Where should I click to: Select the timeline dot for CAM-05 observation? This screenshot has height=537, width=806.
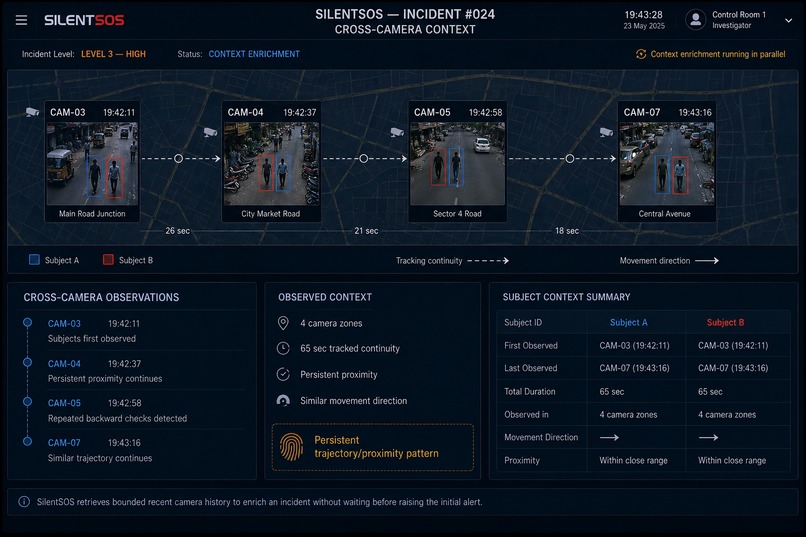27,401
